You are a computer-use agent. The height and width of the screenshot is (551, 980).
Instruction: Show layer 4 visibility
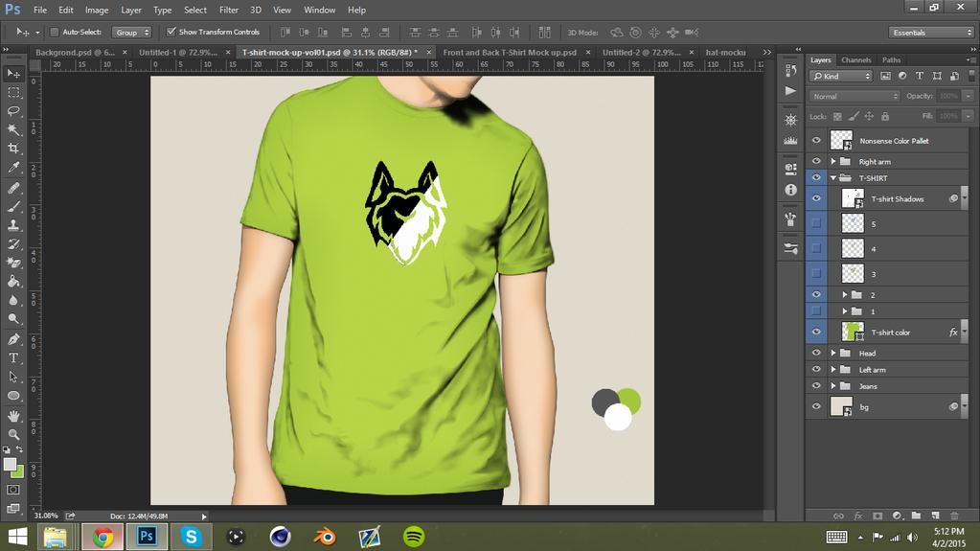(815, 248)
